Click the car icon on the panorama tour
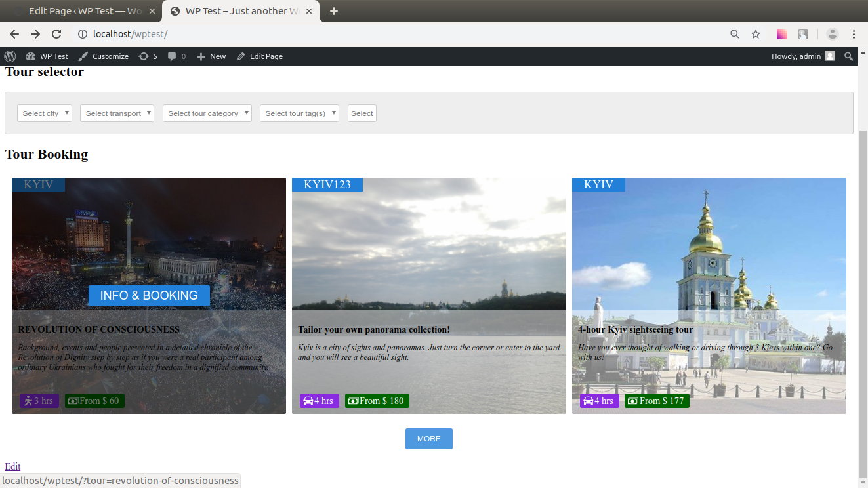Screen dimensions: 868x488 click(308, 401)
